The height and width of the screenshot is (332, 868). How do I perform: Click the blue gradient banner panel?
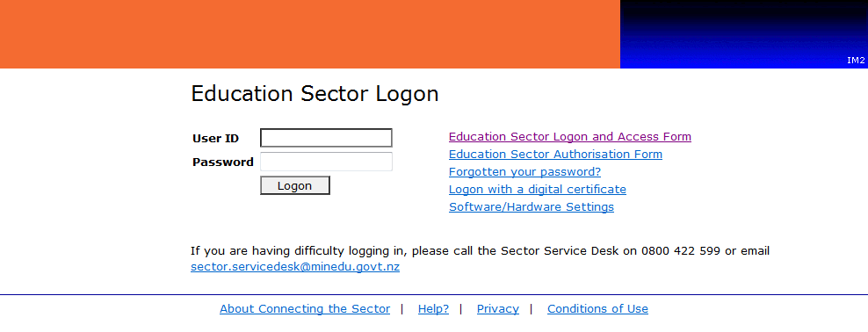click(x=744, y=33)
